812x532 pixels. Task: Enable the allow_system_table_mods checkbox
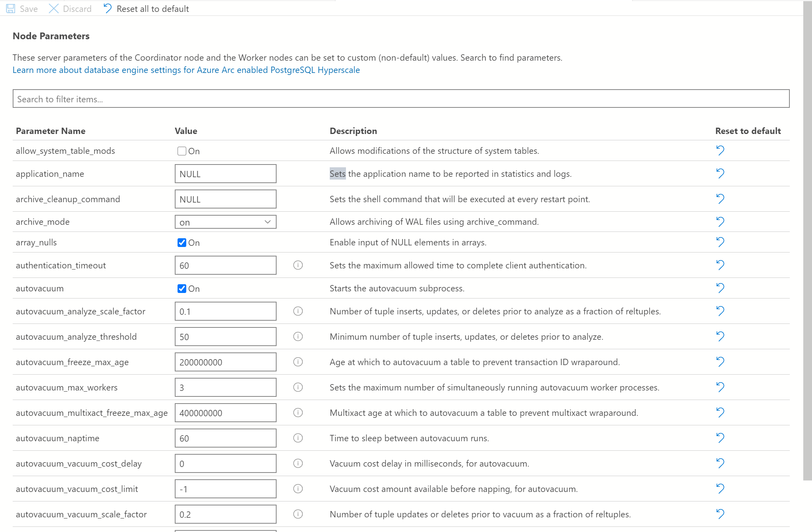point(182,151)
